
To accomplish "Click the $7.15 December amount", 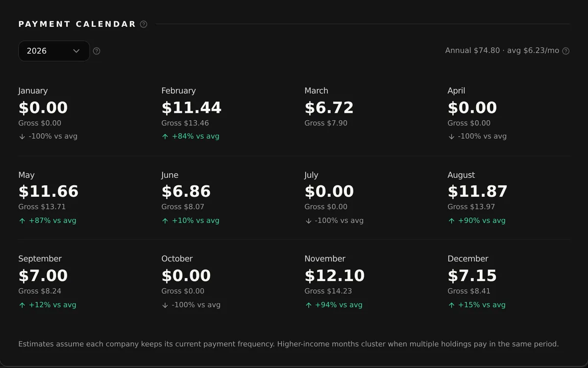I will [x=472, y=276].
